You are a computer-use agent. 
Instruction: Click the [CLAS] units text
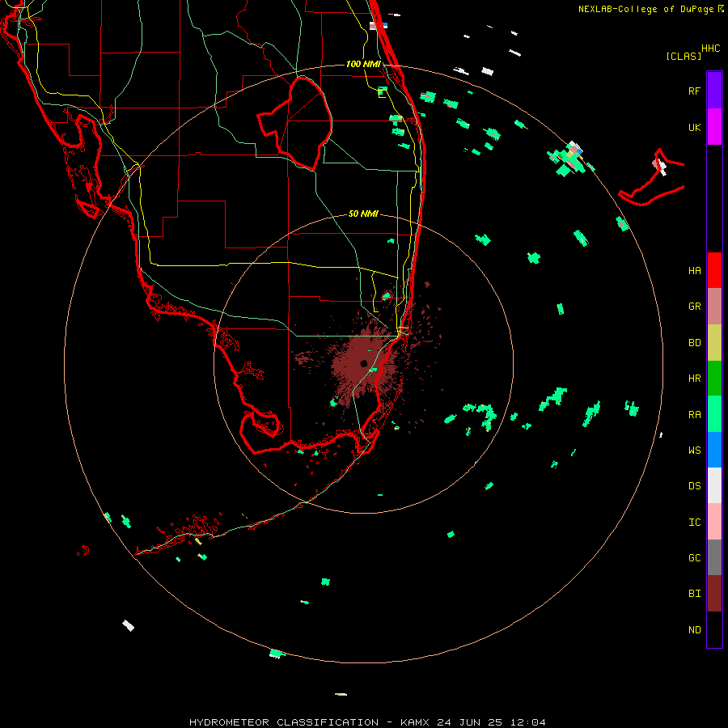click(684, 56)
